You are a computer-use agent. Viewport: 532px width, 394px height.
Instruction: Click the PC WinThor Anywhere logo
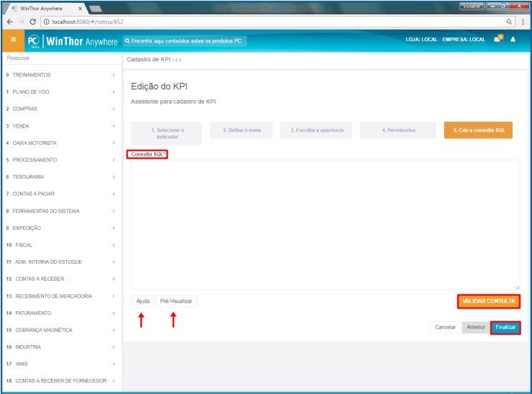73,41
